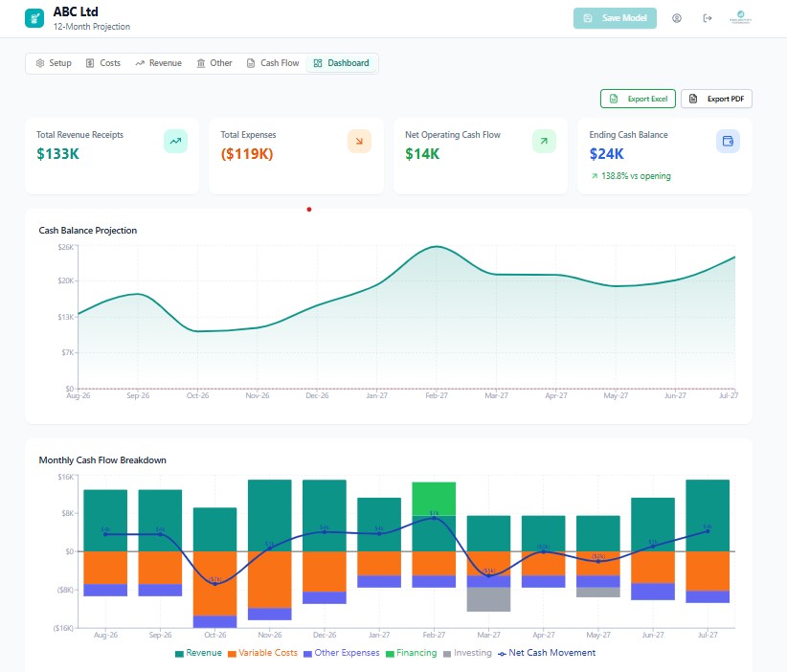Viewport: 787px width, 672px height.
Task: Click the ABC Ltd company title
Action: [76, 11]
